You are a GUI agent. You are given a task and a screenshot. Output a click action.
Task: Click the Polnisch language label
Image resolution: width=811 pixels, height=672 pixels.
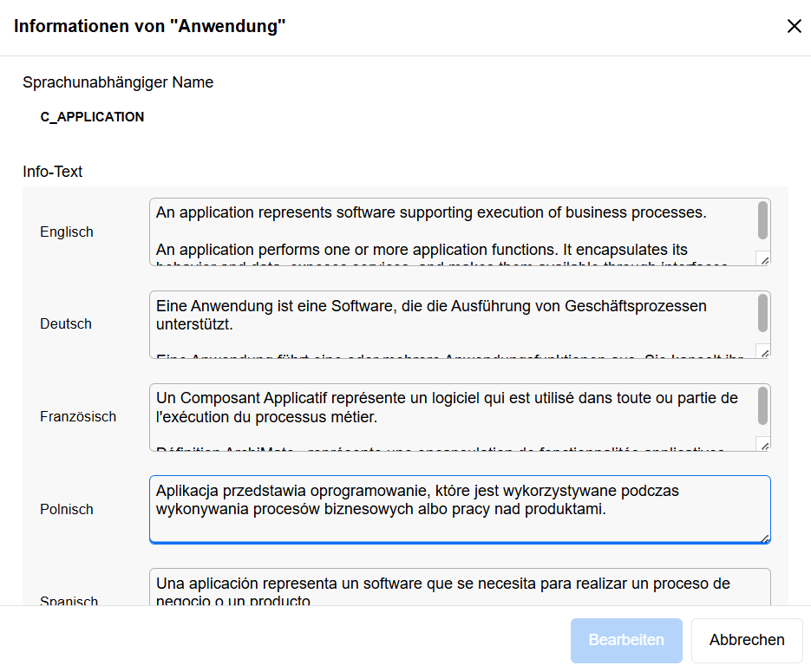[67, 510]
